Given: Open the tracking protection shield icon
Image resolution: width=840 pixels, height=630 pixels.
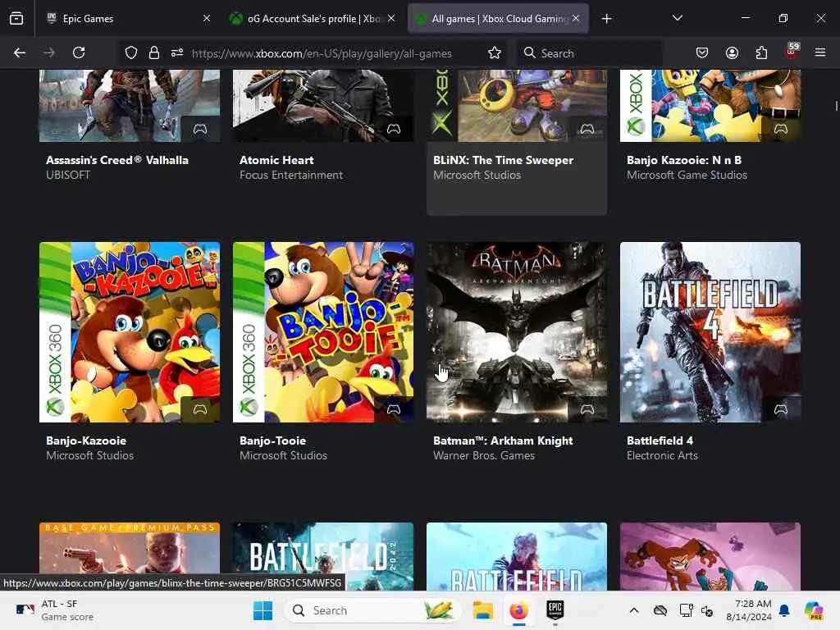Looking at the screenshot, I should pyautogui.click(x=131, y=52).
